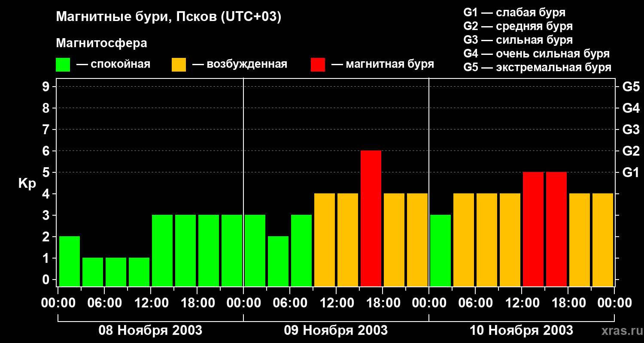Click the green 03:00–06:00 bar on 08 November
644x343 pixels.
(93, 272)
